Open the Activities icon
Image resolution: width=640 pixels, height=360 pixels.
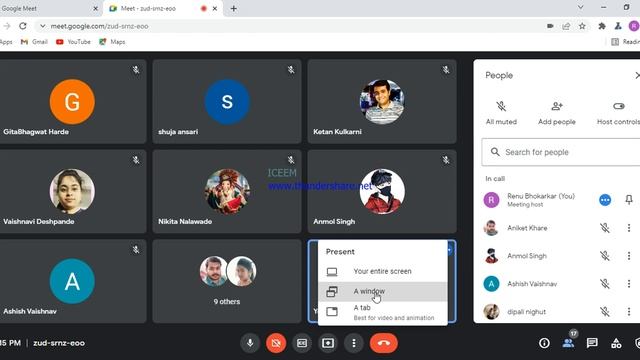click(616, 343)
